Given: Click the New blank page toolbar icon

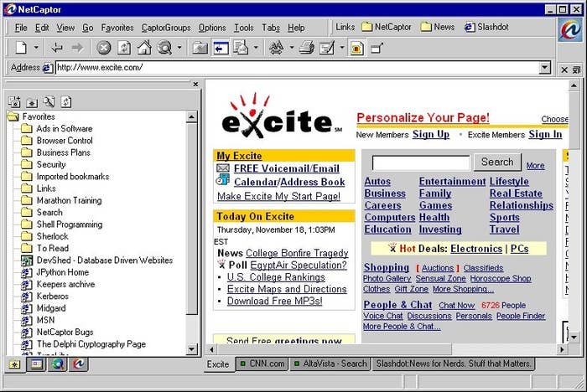Looking at the screenshot, I should 21,48.
